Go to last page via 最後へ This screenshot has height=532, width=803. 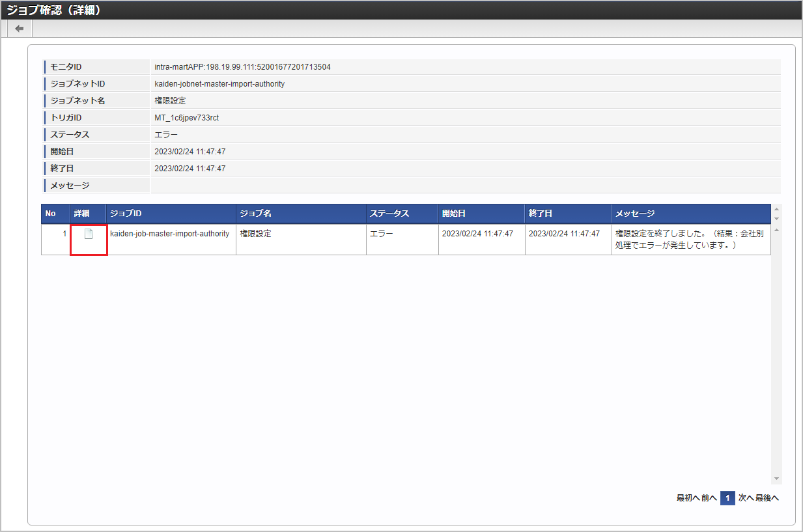tap(767, 498)
